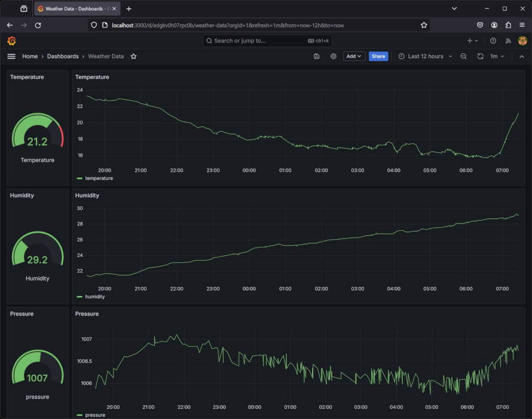Viewport: 532px width, 419px height.
Task: Toggle the hamburger navigation menu
Action: 11,56
